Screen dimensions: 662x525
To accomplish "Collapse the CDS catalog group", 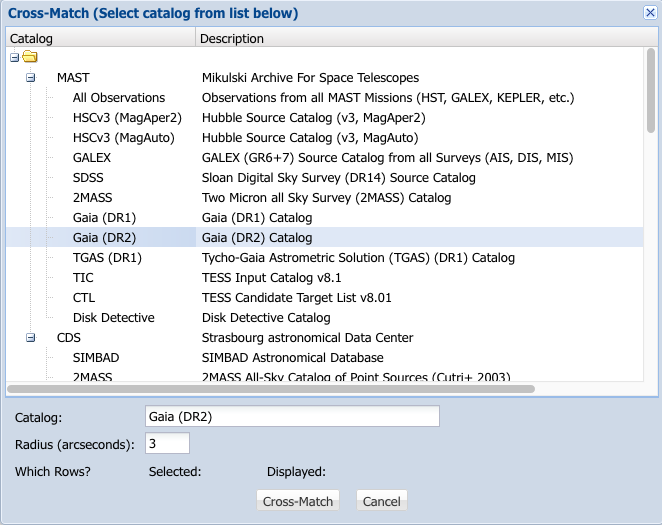I will tap(30, 338).
